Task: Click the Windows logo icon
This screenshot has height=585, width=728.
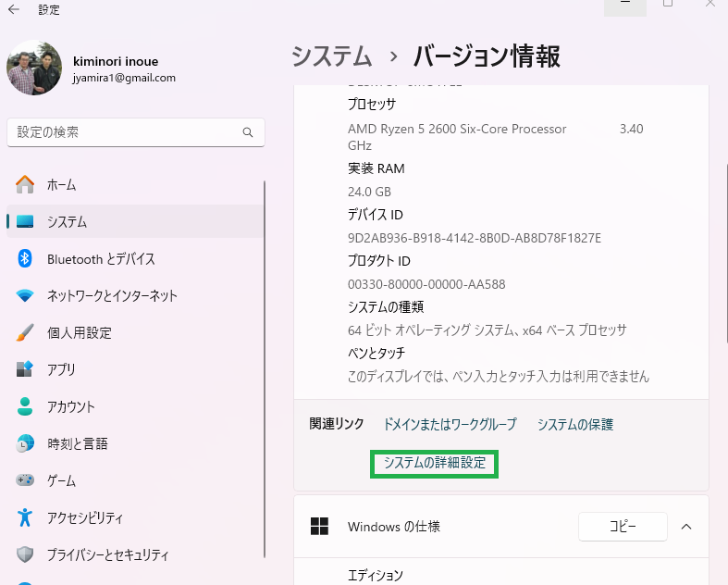Action: [319, 527]
